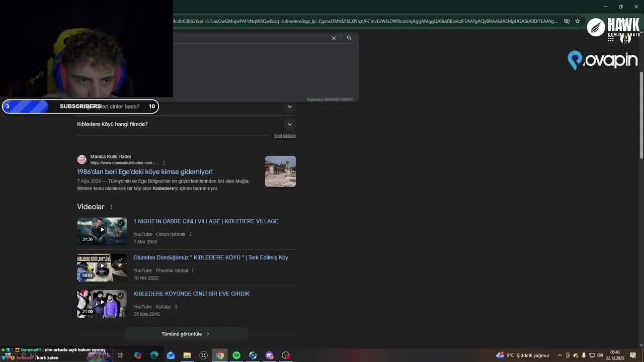The width and height of the screenshot is (644, 362).
Task: Open options for Orkun Işıtmak video
Action: tap(190, 234)
